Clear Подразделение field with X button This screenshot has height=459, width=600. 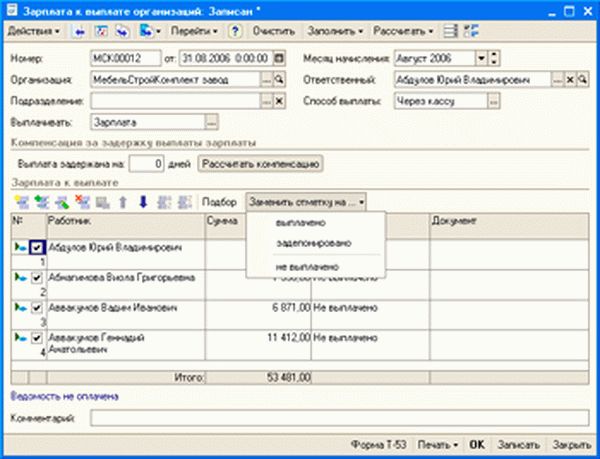pos(280,100)
